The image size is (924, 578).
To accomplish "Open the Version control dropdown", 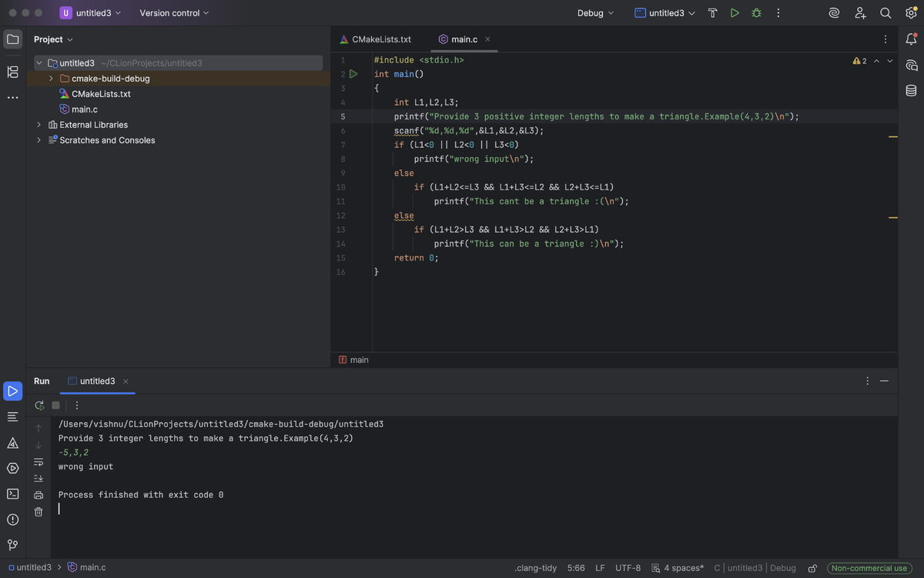I will 174,13.
